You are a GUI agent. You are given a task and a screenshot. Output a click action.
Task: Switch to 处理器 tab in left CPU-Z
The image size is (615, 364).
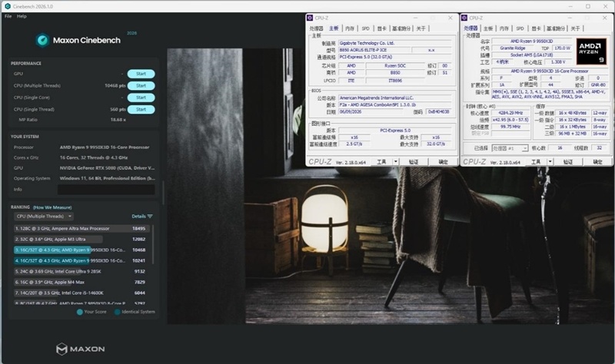316,28
